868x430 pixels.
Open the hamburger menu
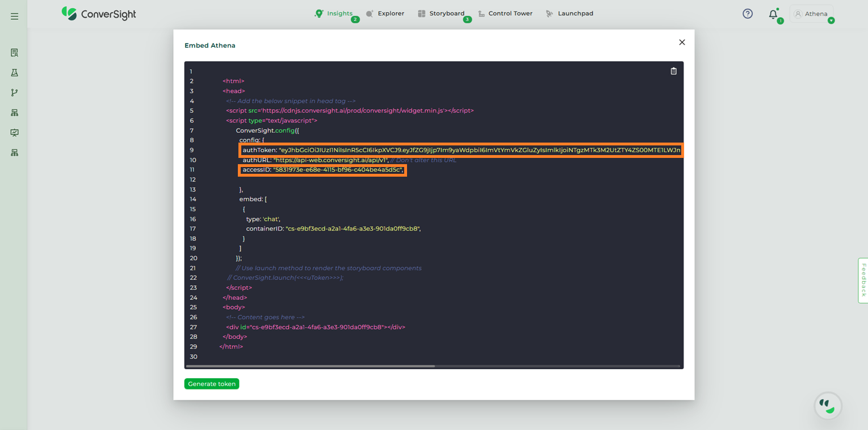[x=14, y=16]
